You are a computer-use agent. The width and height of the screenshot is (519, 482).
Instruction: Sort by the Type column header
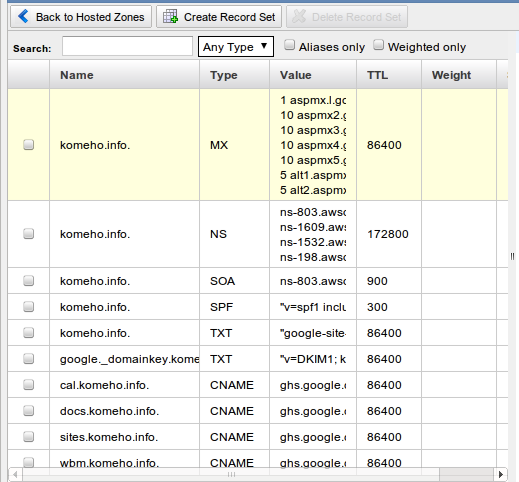click(x=234, y=75)
